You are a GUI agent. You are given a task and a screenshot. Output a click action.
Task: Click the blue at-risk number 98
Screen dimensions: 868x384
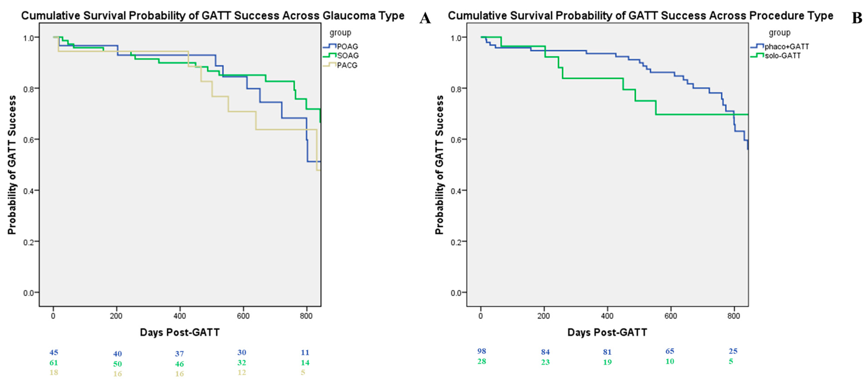(482, 351)
